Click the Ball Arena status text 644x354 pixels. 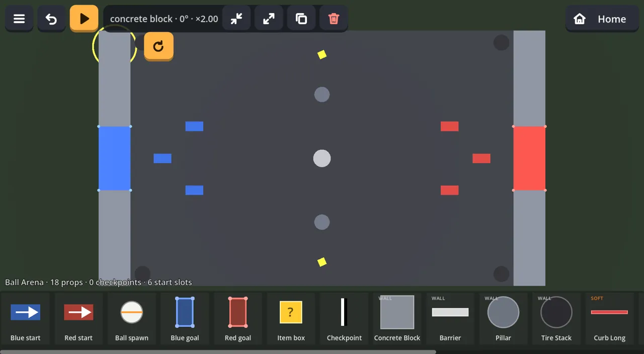pyautogui.click(x=99, y=282)
